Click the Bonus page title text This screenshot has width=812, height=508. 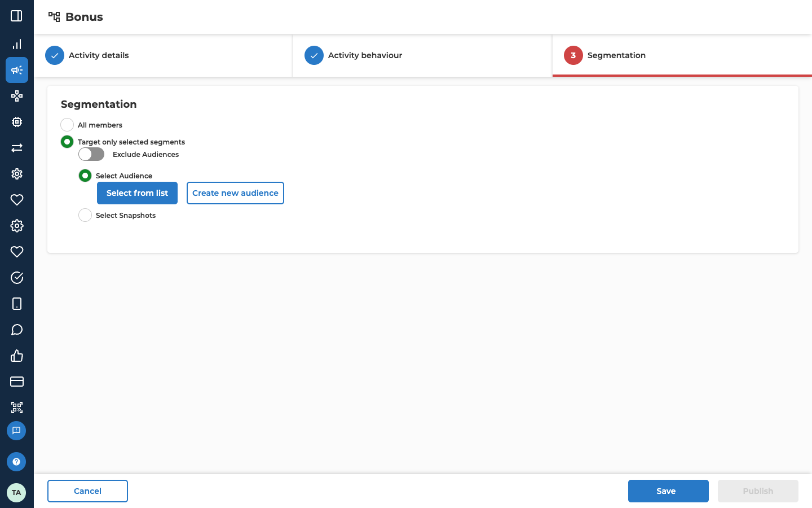pos(84,17)
